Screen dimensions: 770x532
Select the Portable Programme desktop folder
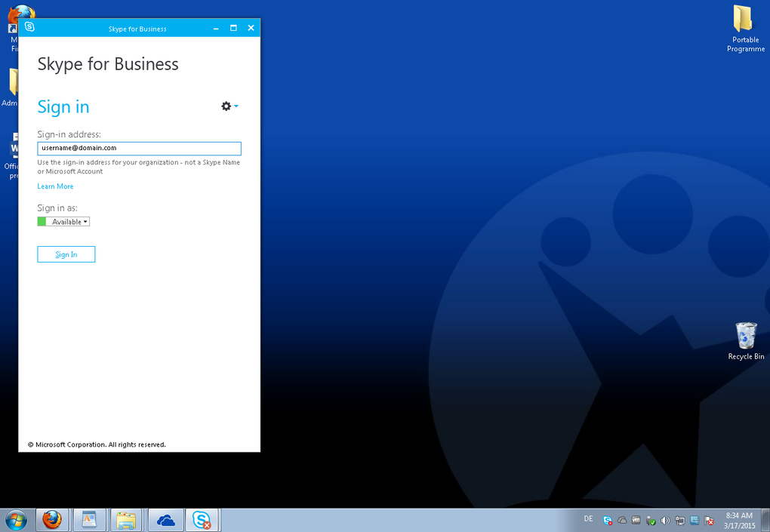(x=745, y=29)
